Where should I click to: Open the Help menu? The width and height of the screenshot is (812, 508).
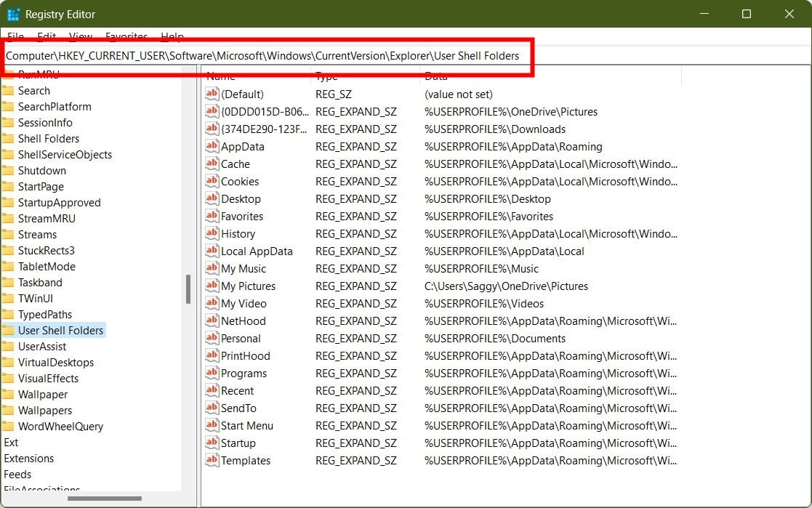click(172, 36)
